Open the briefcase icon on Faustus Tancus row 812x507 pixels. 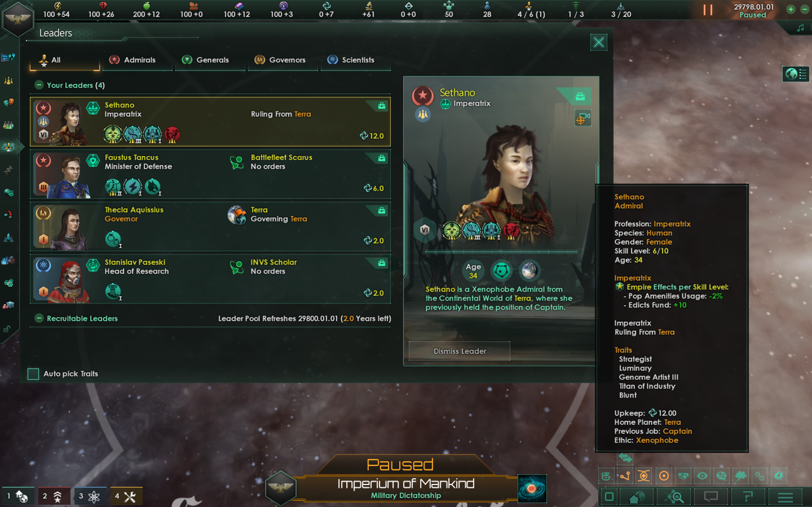tap(381, 158)
